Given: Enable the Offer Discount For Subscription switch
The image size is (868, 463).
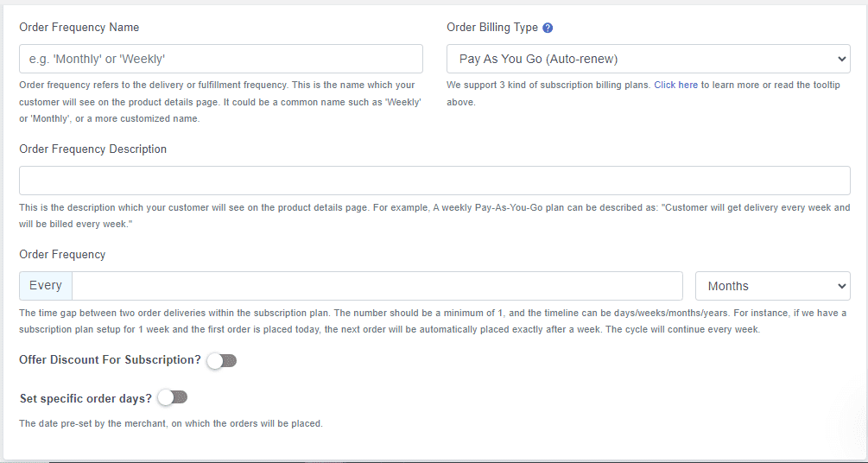Looking at the screenshot, I should pyautogui.click(x=222, y=361).
